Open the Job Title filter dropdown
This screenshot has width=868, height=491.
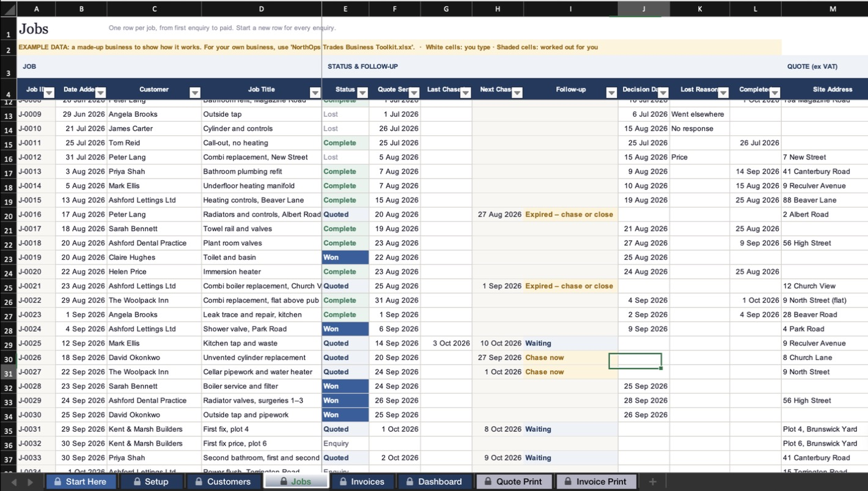tap(315, 93)
